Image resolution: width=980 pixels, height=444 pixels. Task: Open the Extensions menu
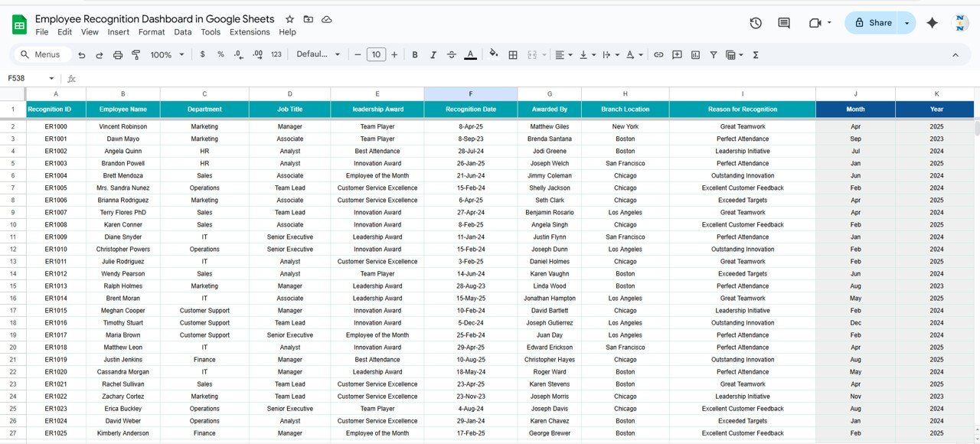(250, 32)
